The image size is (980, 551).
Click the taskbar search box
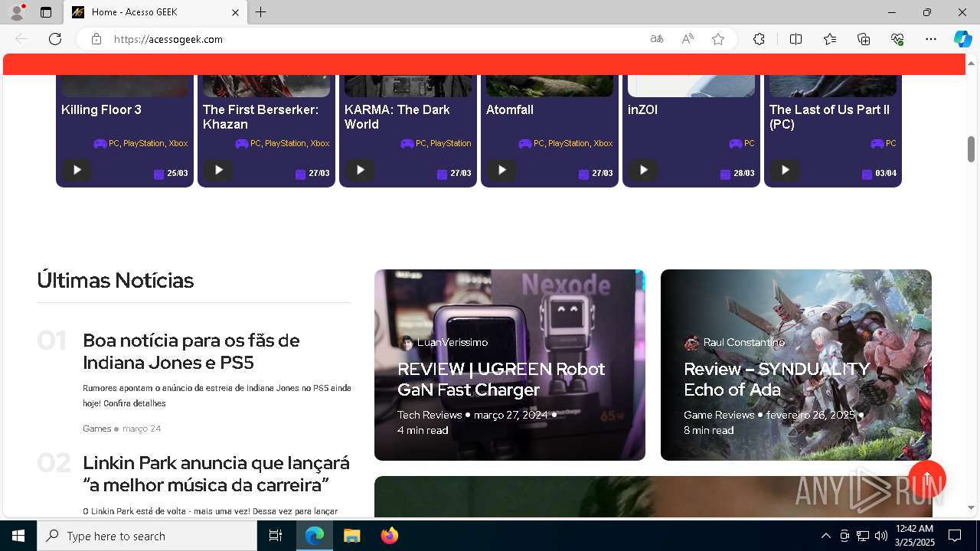147,536
